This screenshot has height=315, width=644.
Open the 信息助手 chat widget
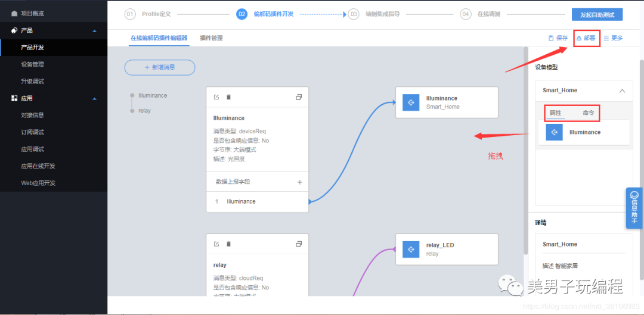point(634,208)
